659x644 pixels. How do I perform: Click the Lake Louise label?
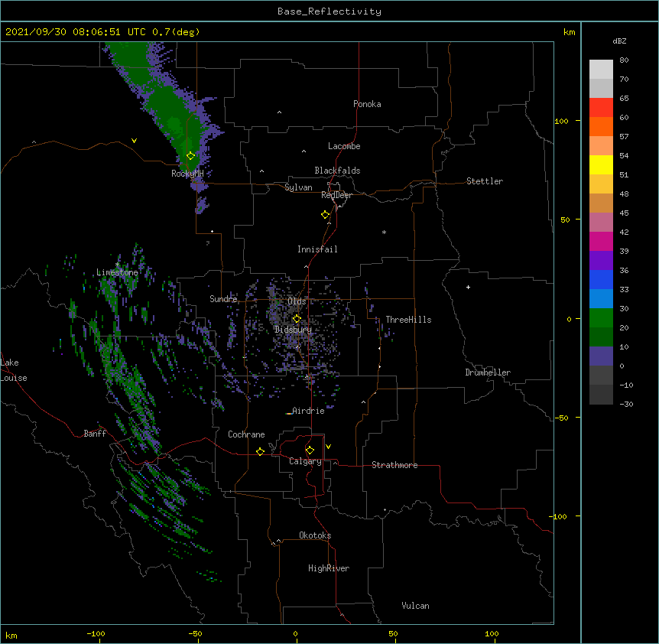pyautogui.click(x=14, y=370)
